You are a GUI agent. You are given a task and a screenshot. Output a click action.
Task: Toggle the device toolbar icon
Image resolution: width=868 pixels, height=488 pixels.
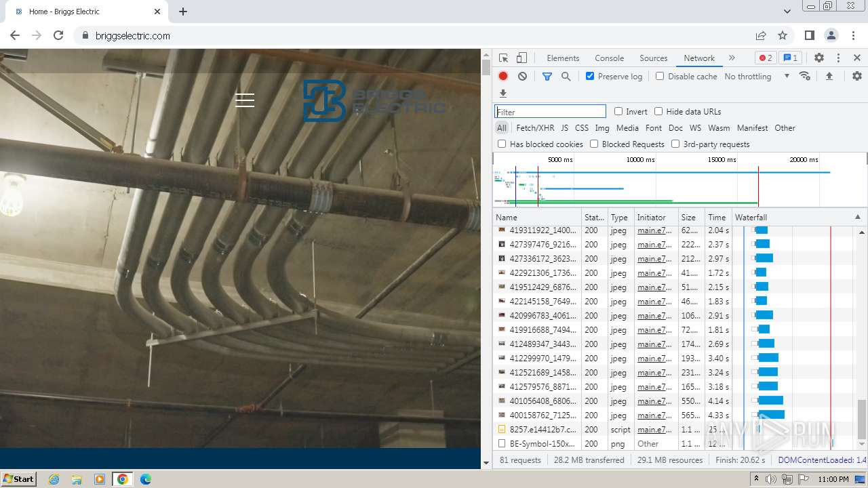(x=521, y=58)
